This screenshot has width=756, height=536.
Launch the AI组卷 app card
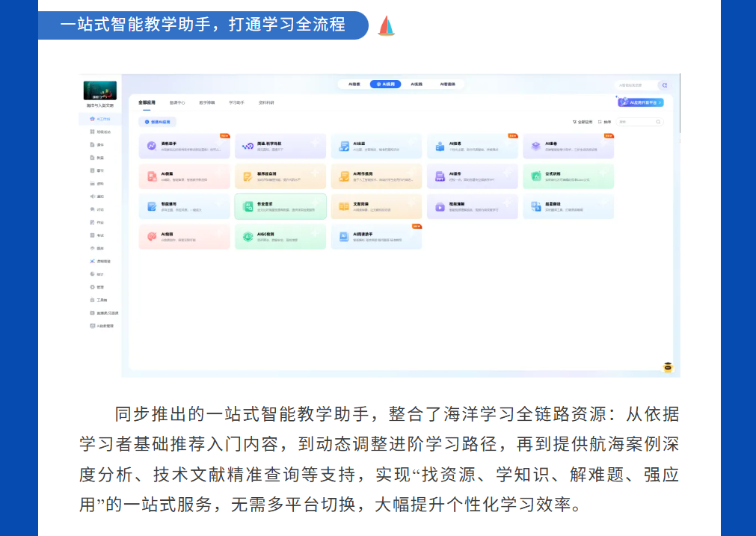(x=568, y=146)
